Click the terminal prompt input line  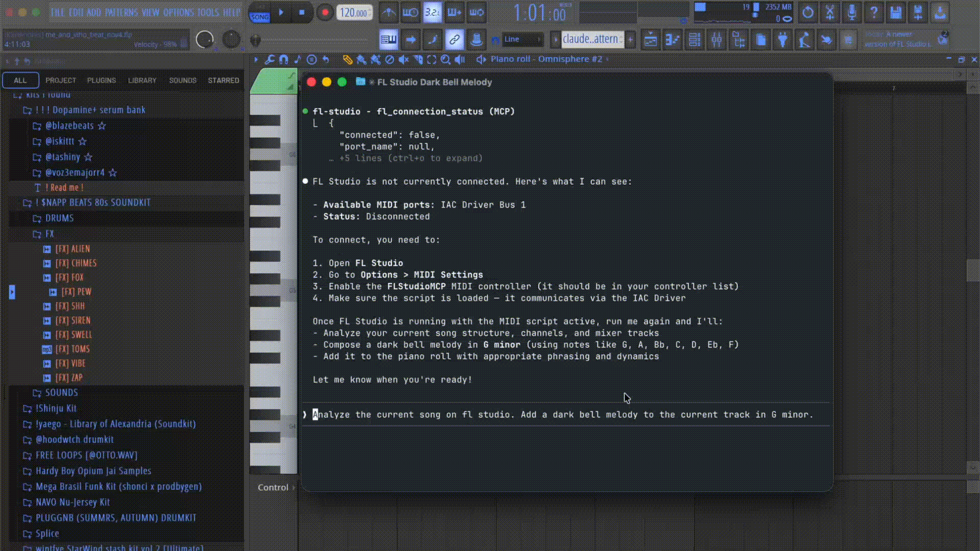click(x=566, y=415)
